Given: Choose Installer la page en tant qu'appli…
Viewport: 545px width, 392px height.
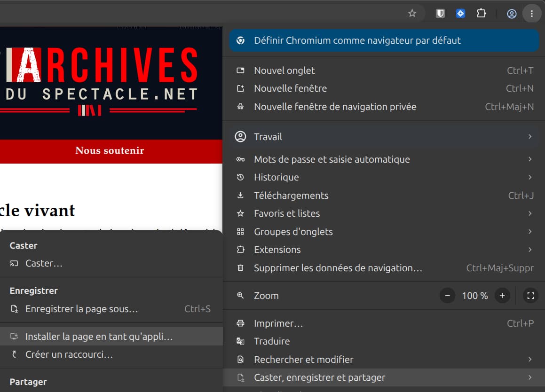Looking at the screenshot, I should (111, 337).
